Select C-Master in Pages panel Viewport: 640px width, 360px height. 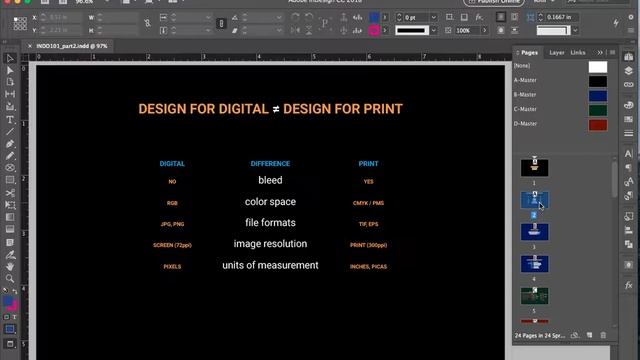pyautogui.click(x=525, y=109)
